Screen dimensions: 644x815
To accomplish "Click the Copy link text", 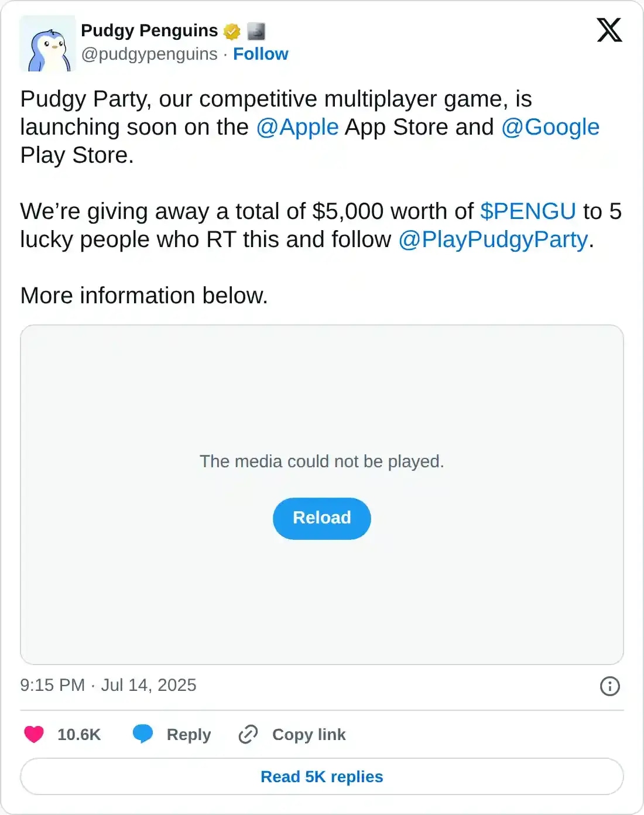I will tap(309, 734).
